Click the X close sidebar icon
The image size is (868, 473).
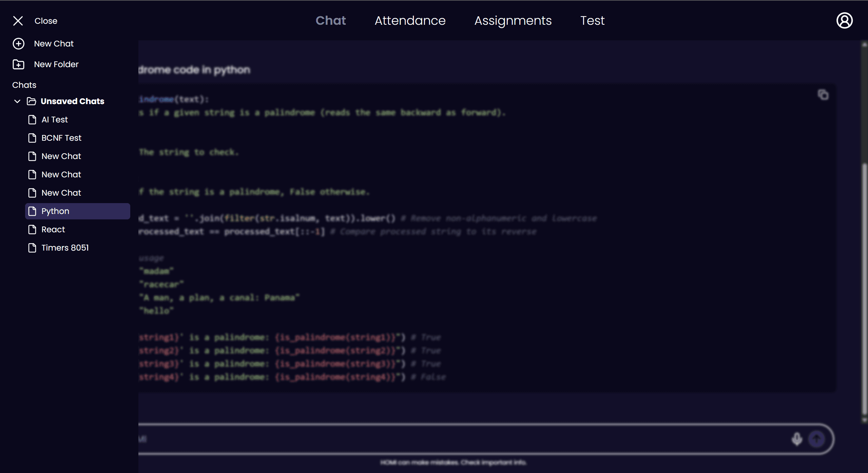pyautogui.click(x=18, y=21)
